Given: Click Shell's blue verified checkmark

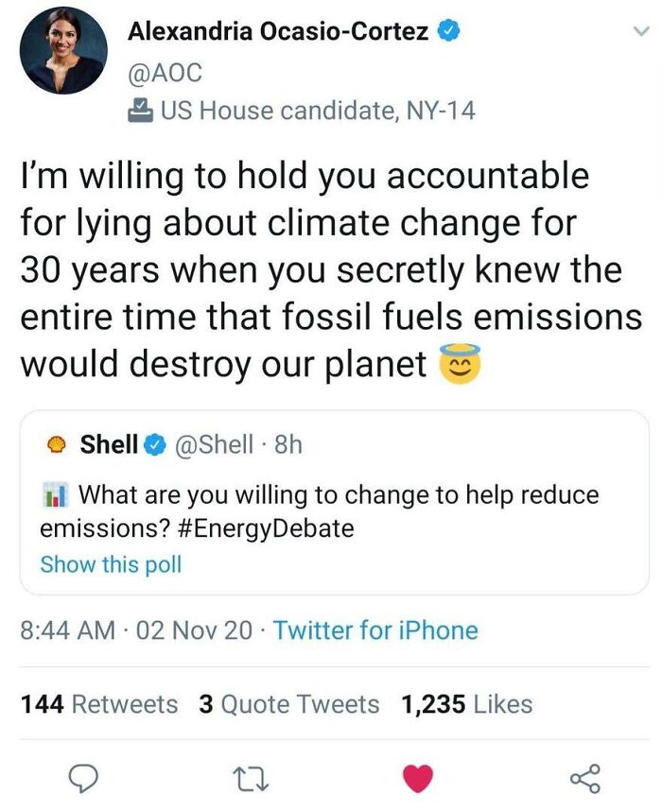Looking at the screenshot, I should 153,444.
